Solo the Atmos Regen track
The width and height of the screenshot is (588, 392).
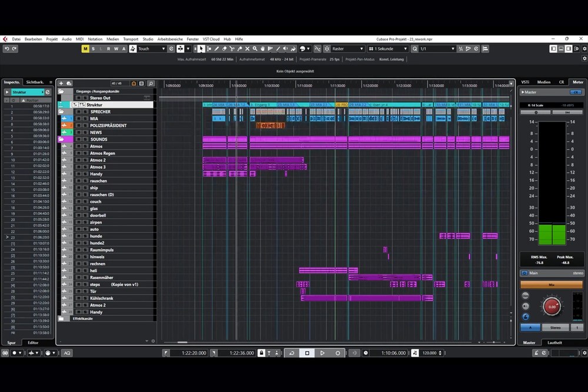pos(85,153)
